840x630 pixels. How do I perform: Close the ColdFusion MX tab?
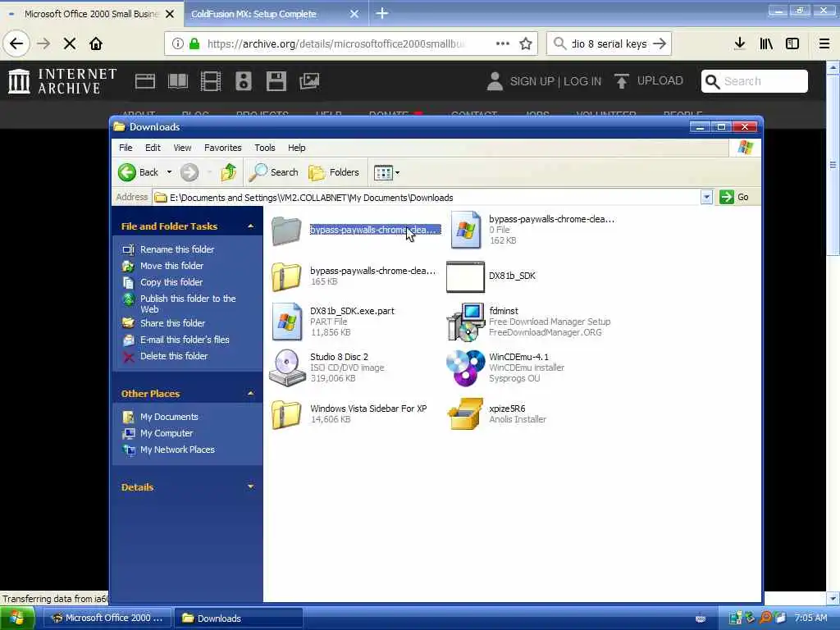(354, 14)
